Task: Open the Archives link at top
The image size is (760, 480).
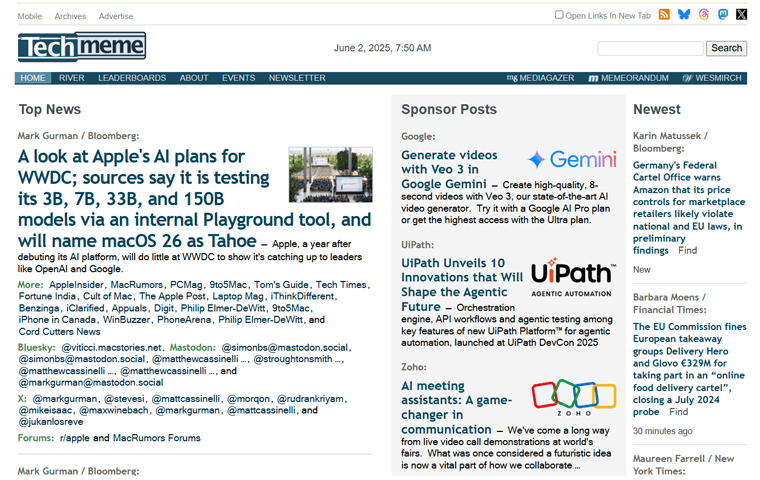Action: pyautogui.click(x=70, y=16)
